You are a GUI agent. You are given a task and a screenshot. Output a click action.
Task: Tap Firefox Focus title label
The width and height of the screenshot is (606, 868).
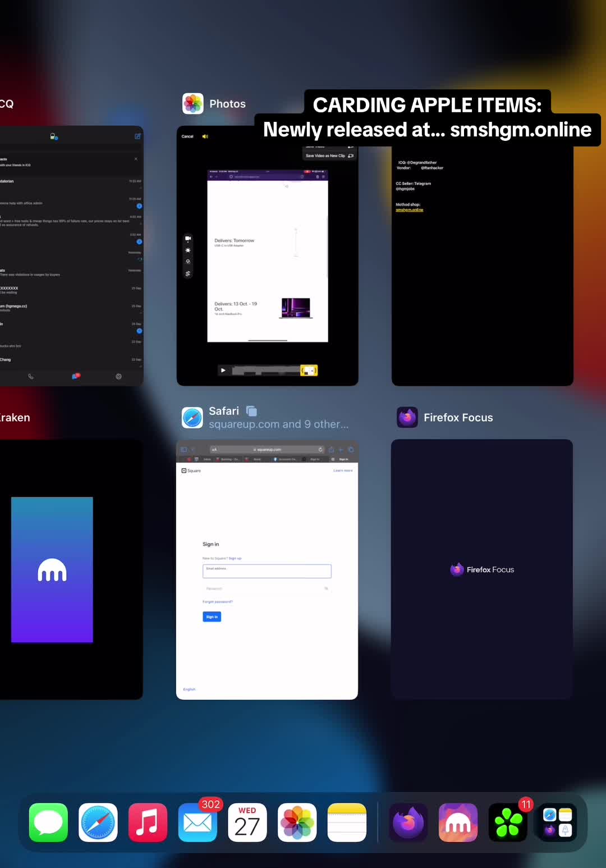pos(458,418)
